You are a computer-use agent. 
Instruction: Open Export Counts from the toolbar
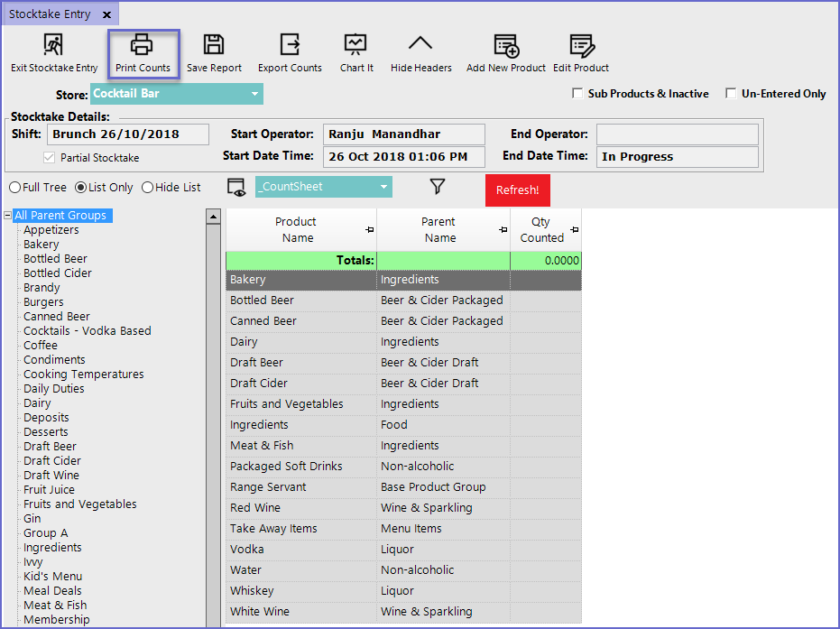click(x=290, y=45)
